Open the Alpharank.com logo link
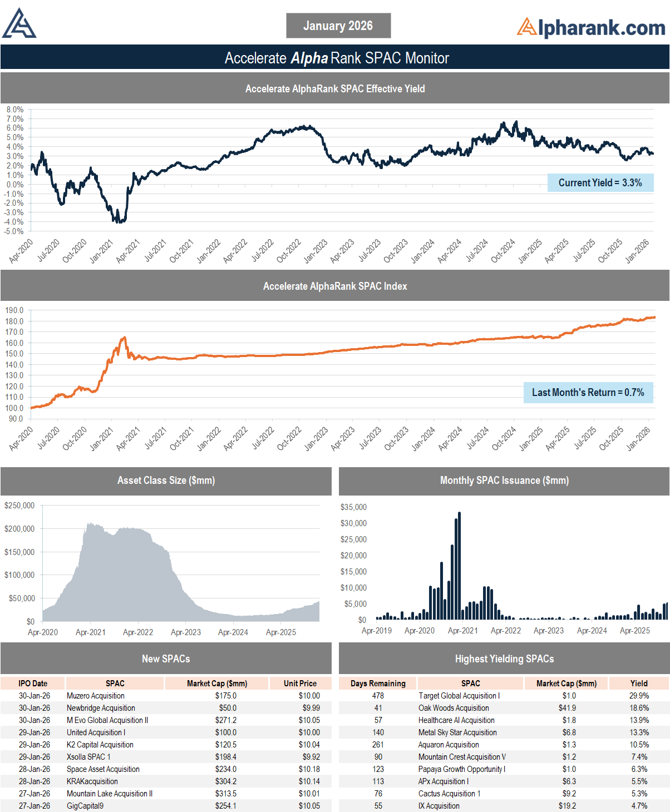The width and height of the screenshot is (670, 812). 590,27
